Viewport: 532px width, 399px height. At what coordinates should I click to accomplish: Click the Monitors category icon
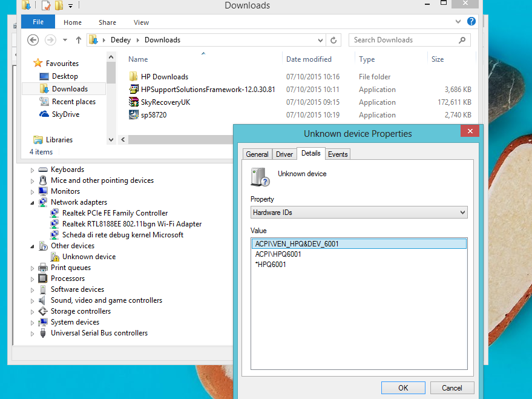43,191
